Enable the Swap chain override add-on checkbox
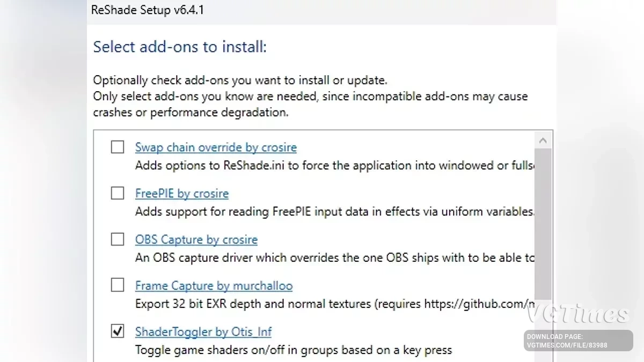The height and width of the screenshot is (362, 644). [x=118, y=147]
